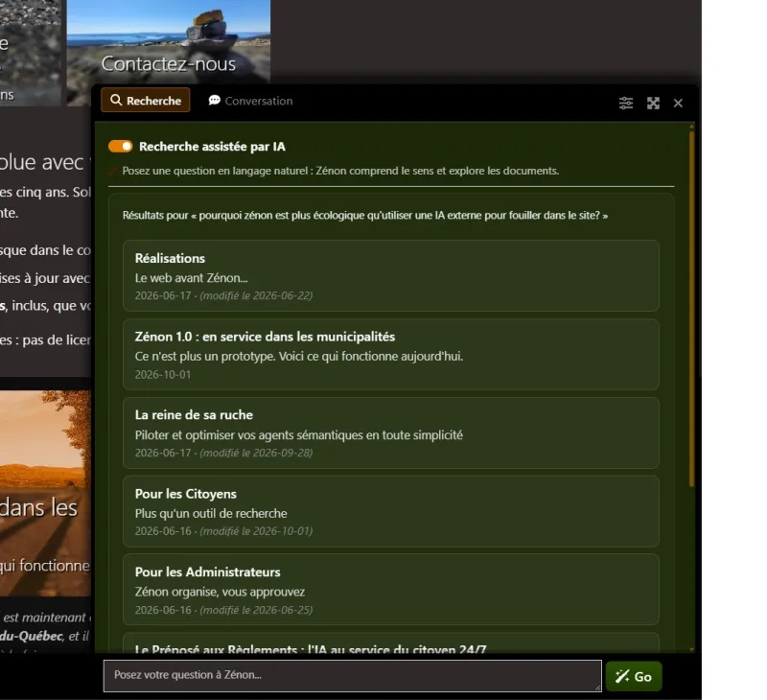Open the search settings sliders icon

(x=626, y=103)
